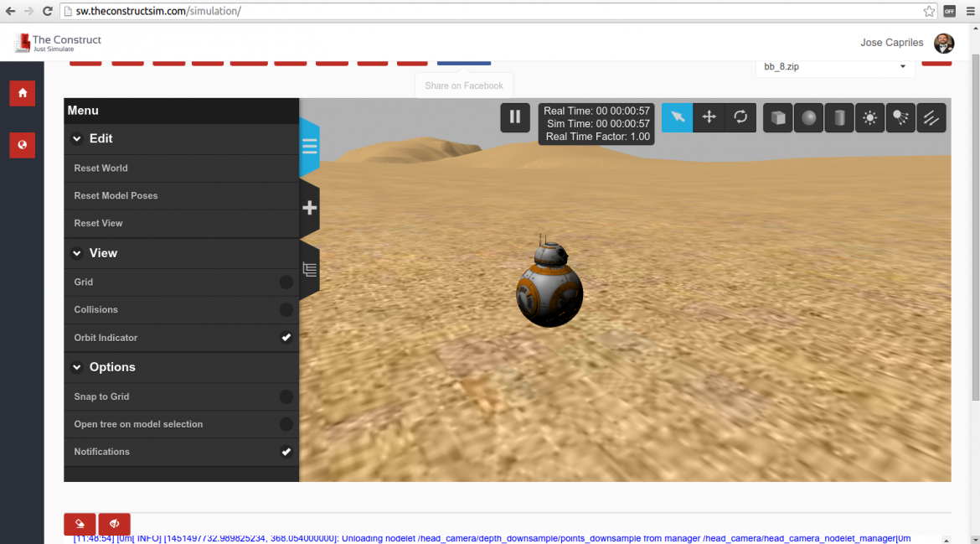Select the arrow selection tool
The height and width of the screenshot is (544, 980).
click(678, 117)
